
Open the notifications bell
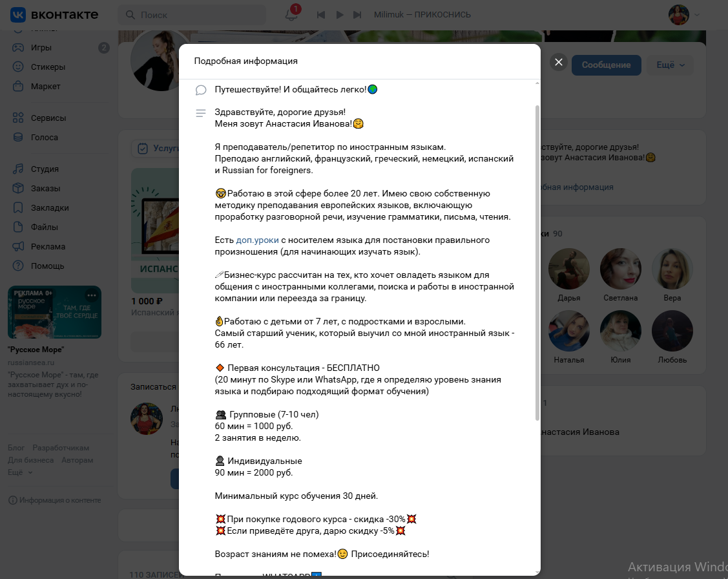click(x=291, y=14)
